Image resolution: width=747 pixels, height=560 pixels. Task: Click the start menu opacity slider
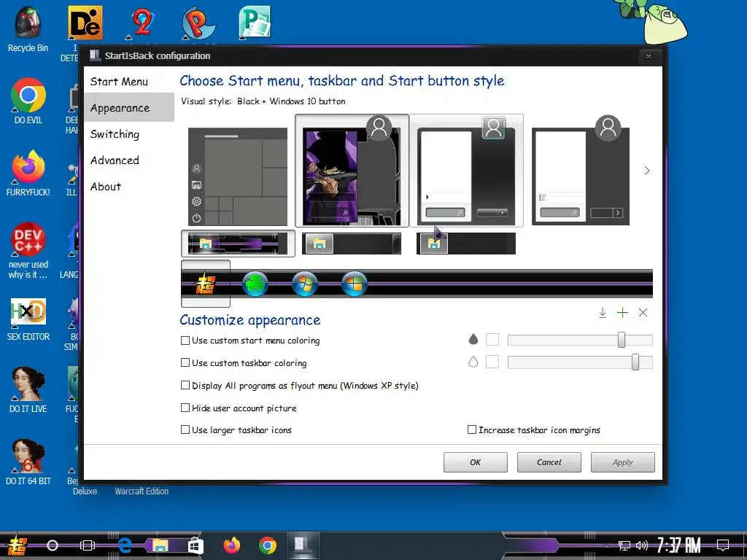[580, 340]
